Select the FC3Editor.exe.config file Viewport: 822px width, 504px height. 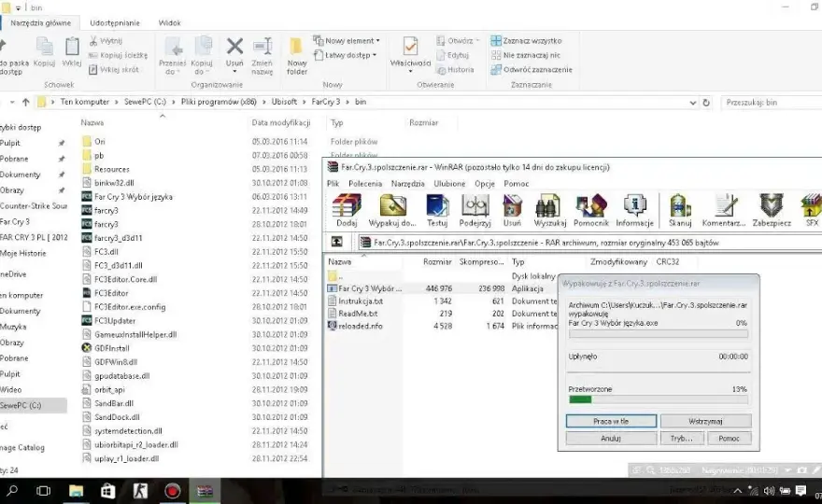130,307
